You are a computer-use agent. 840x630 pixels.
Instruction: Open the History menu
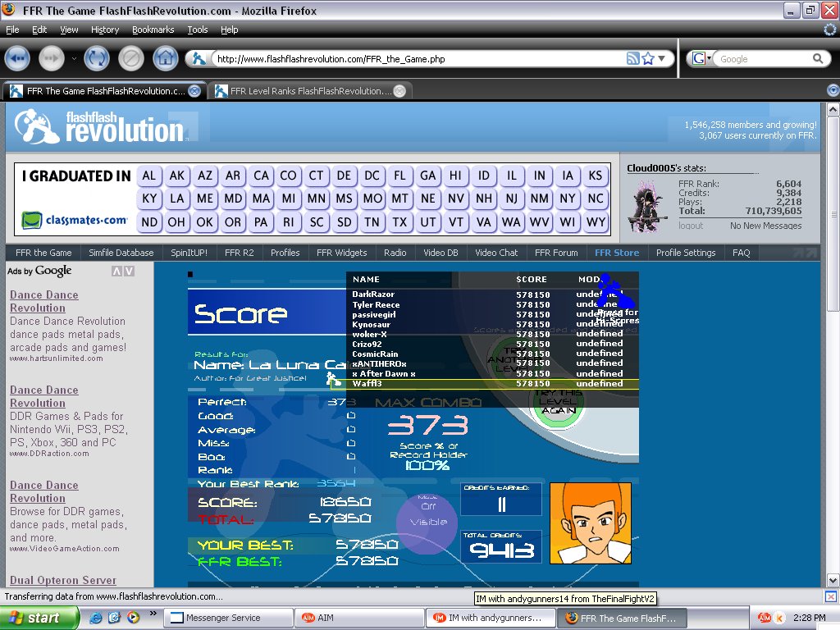104,30
